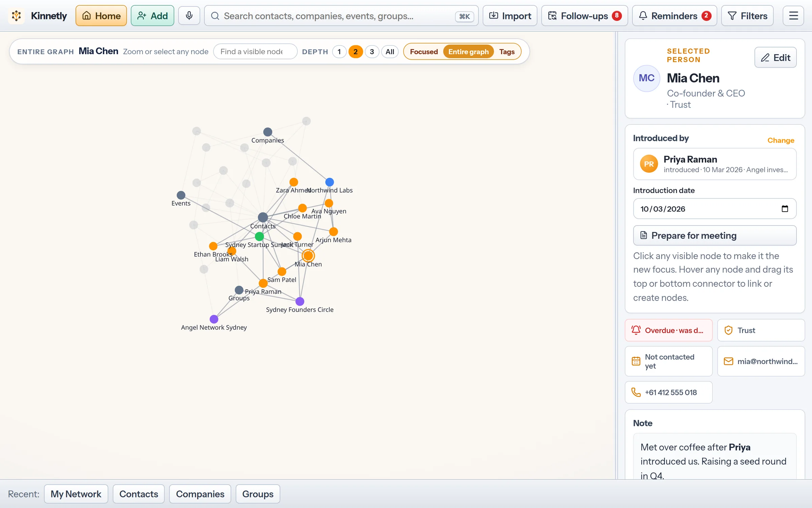This screenshot has width=812, height=508.
Task: Activate the microphone voice input button
Action: (189, 16)
